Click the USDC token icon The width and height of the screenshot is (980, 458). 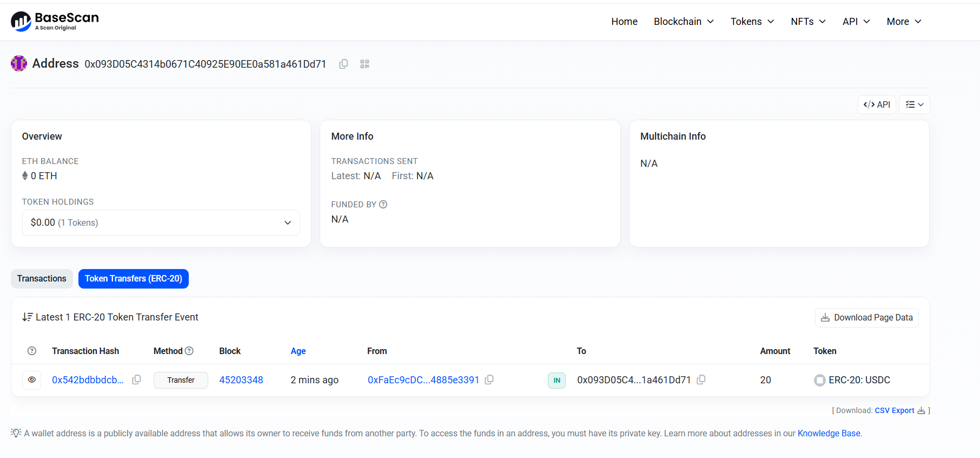click(820, 381)
